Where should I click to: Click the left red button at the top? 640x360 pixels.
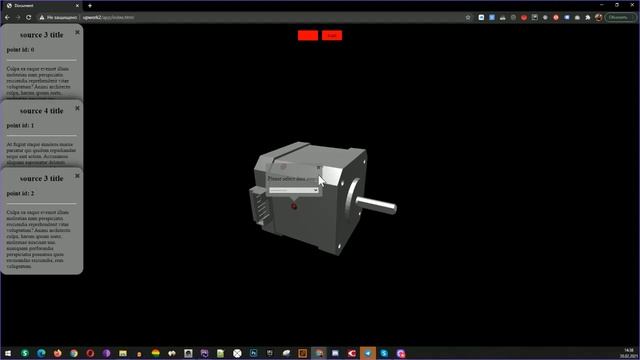pos(308,36)
